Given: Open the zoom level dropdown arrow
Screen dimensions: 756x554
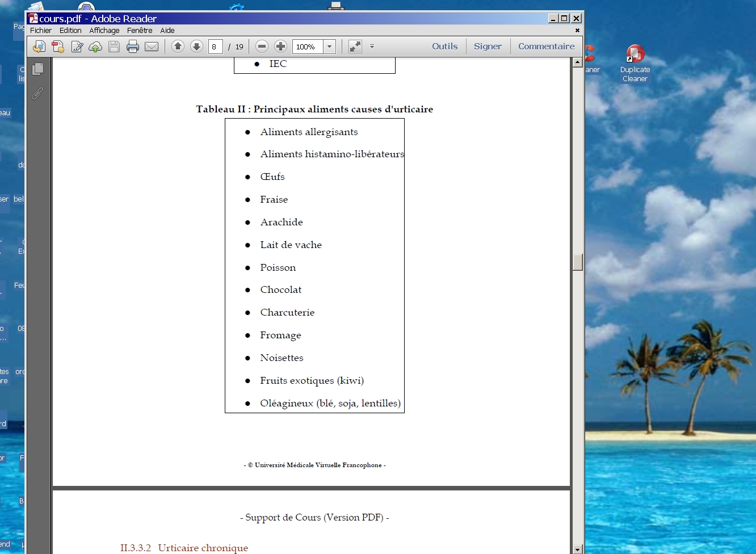Looking at the screenshot, I should (x=330, y=47).
